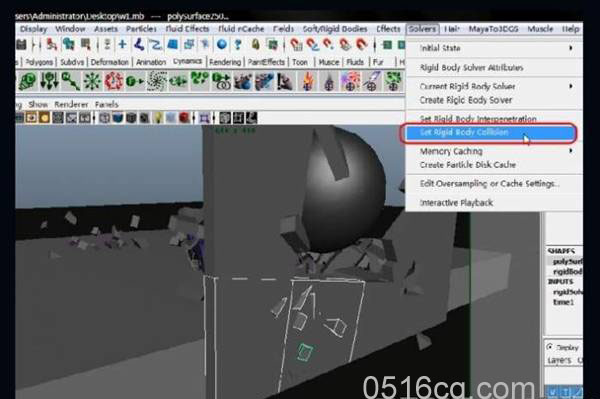Click the Create Fire effect shelf icon
This screenshot has height=399, width=600.
pos(308,81)
